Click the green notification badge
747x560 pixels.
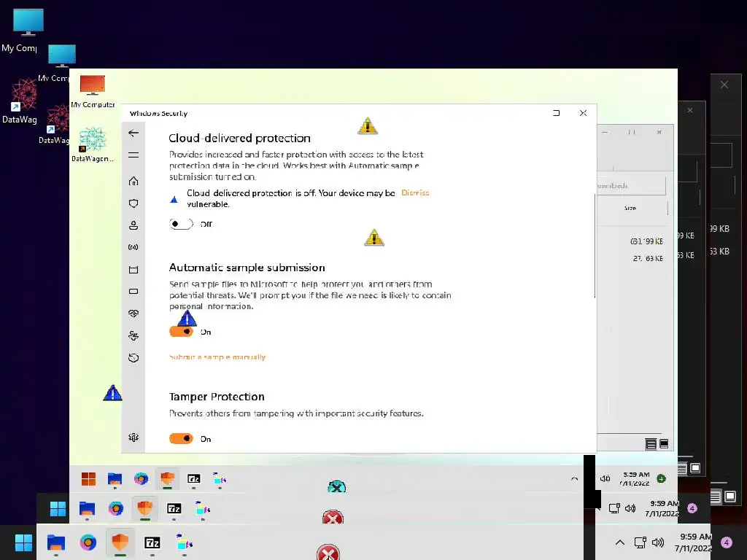click(661, 478)
